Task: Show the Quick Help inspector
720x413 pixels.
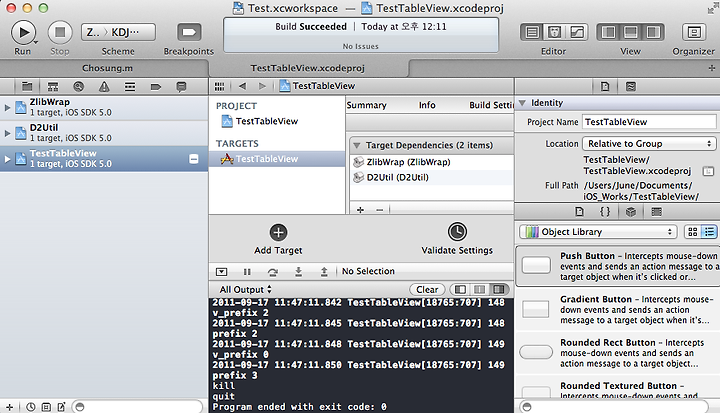Action: (x=631, y=86)
